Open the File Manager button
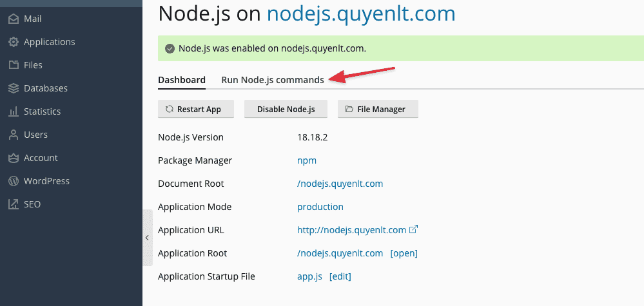This screenshot has width=644, height=306. pyautogui.click(x=378, y=110)
